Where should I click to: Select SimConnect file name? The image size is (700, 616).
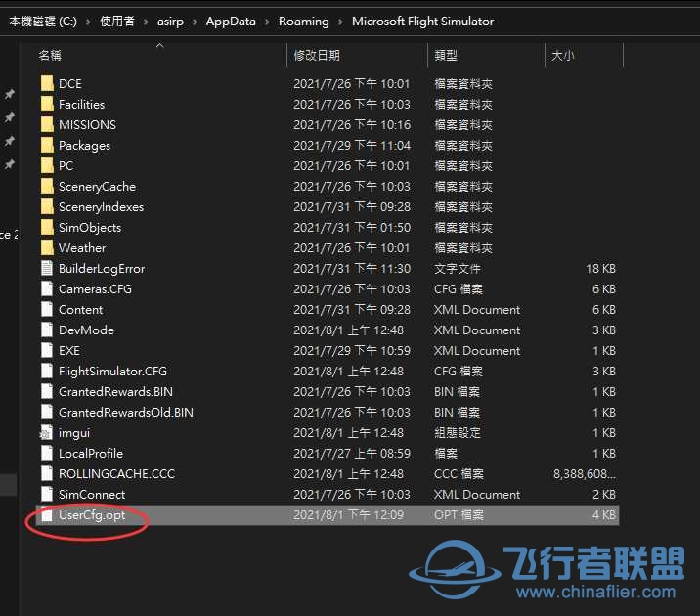(92, 494)
